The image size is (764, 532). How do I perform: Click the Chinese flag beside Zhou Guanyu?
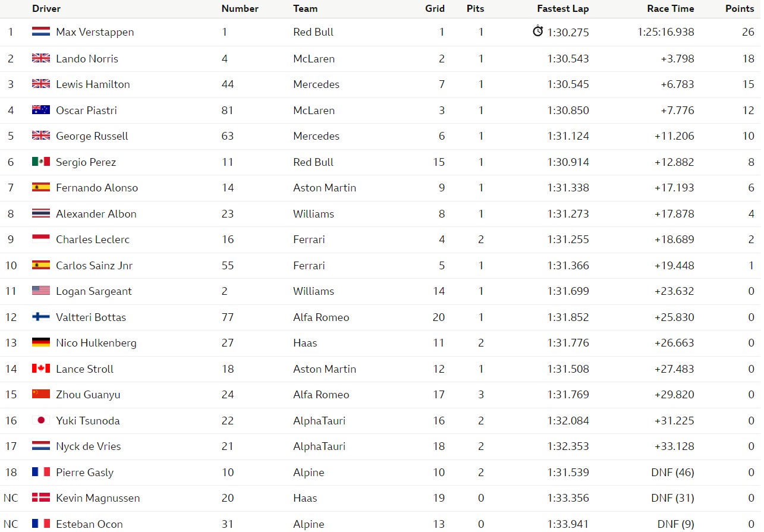pyautogui.click(x=41, y=394)
